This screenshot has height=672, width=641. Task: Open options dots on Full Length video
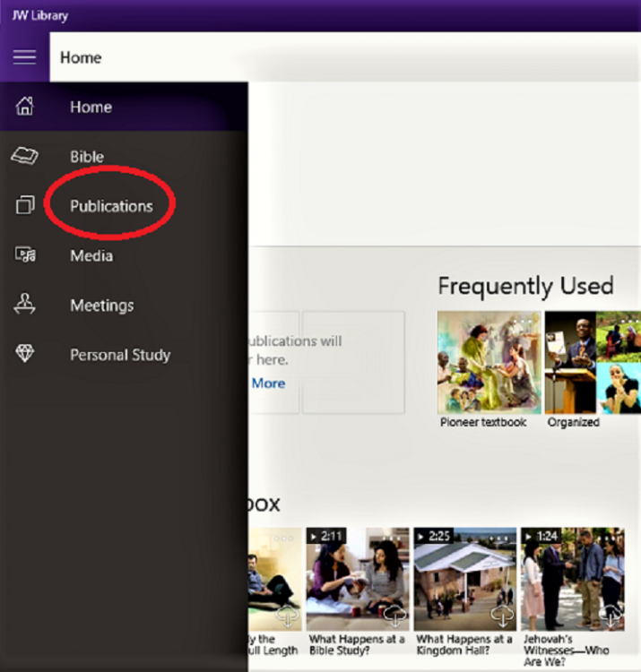284,538
